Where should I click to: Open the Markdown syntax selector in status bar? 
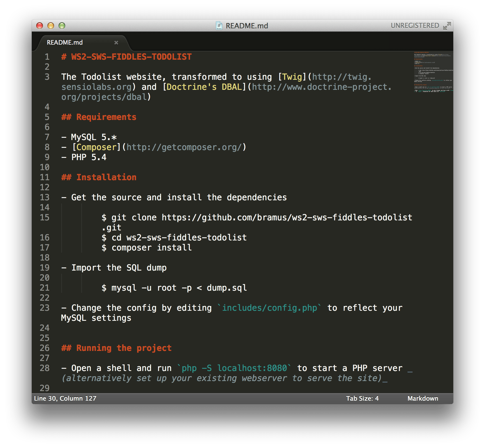tap(423, 398)
